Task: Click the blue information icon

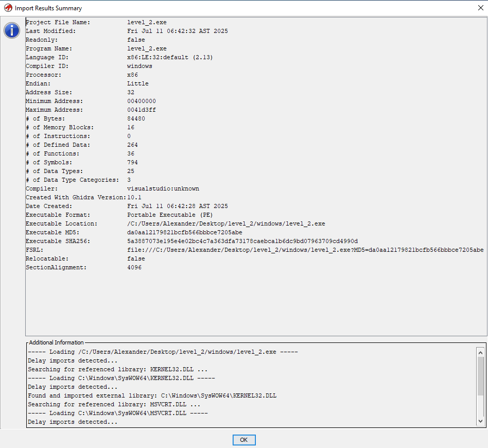Action: pyautogui.click(x=12, y=30)
